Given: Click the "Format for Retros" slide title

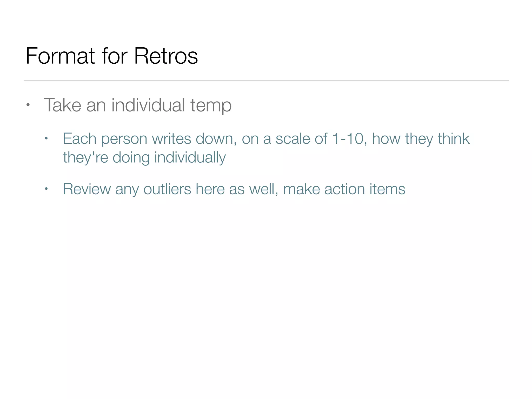Looking at the screenshot, I should 112,56.
